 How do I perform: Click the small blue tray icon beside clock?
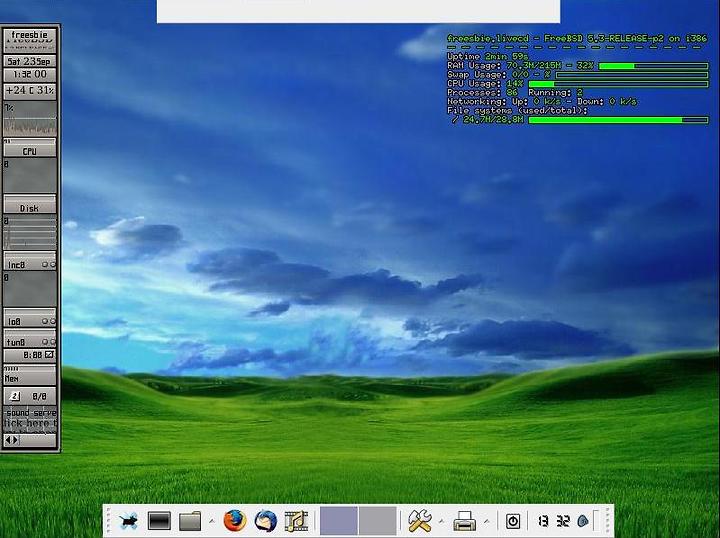click(x=583, y=521)
